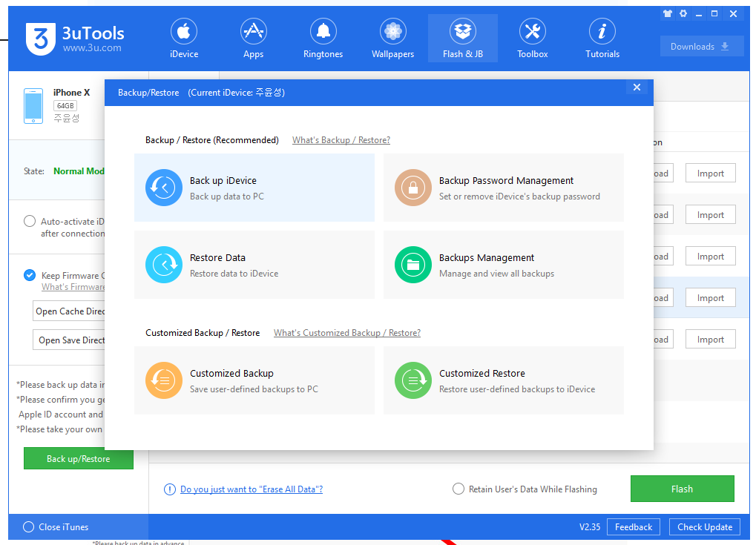Open the Apps section icon
This screenshot has height=545, width=756.
click(254, 32)
